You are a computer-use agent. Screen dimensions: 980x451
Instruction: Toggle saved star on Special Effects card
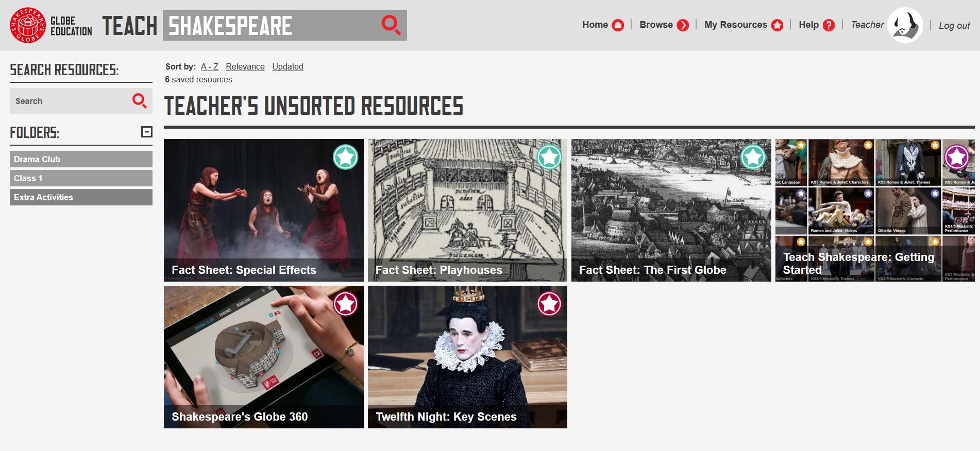[x=345, y=157]
